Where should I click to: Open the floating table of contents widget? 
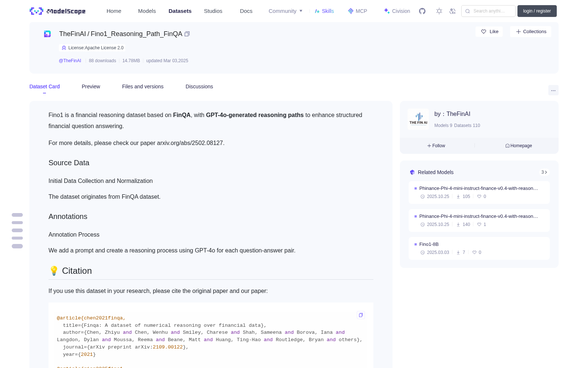pyautogui.click(x=17, y=230)
